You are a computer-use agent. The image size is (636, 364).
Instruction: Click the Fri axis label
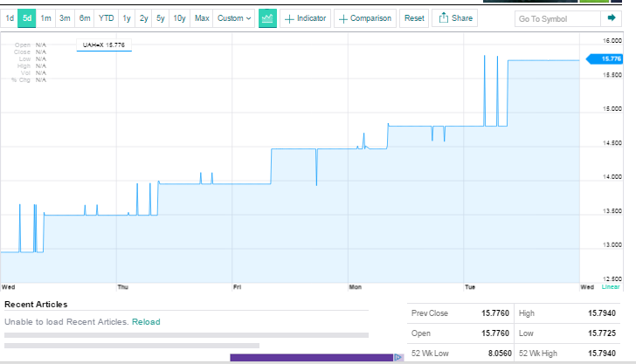click(238, 287)
